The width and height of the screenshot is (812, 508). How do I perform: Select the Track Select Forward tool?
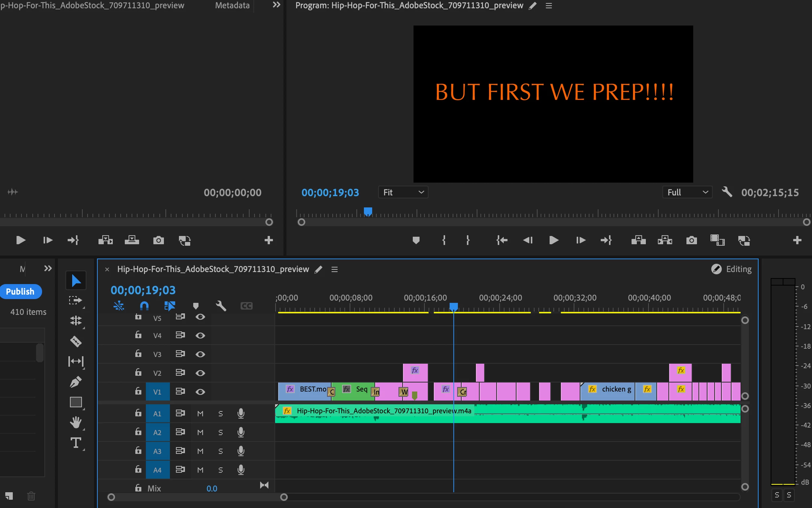pyautogui.click(x=76, y=300)
